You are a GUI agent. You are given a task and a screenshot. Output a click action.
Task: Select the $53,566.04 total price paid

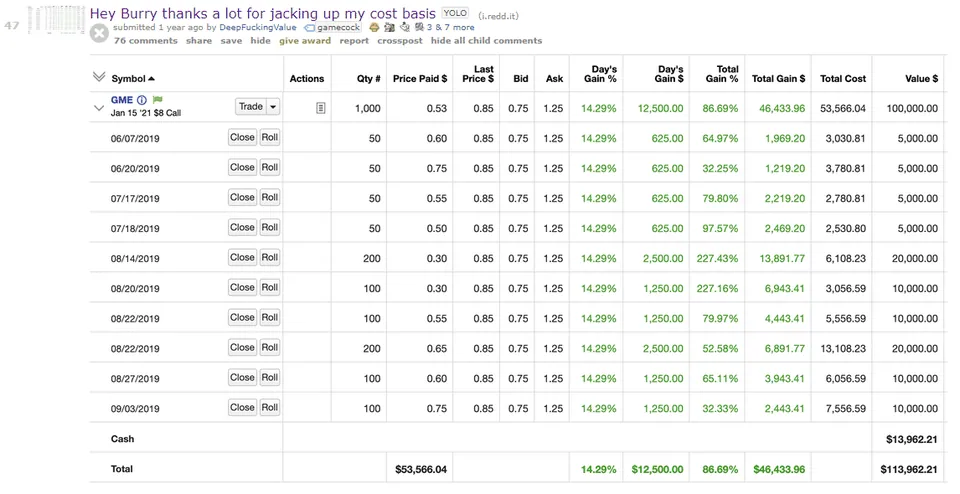click(421, 469)
